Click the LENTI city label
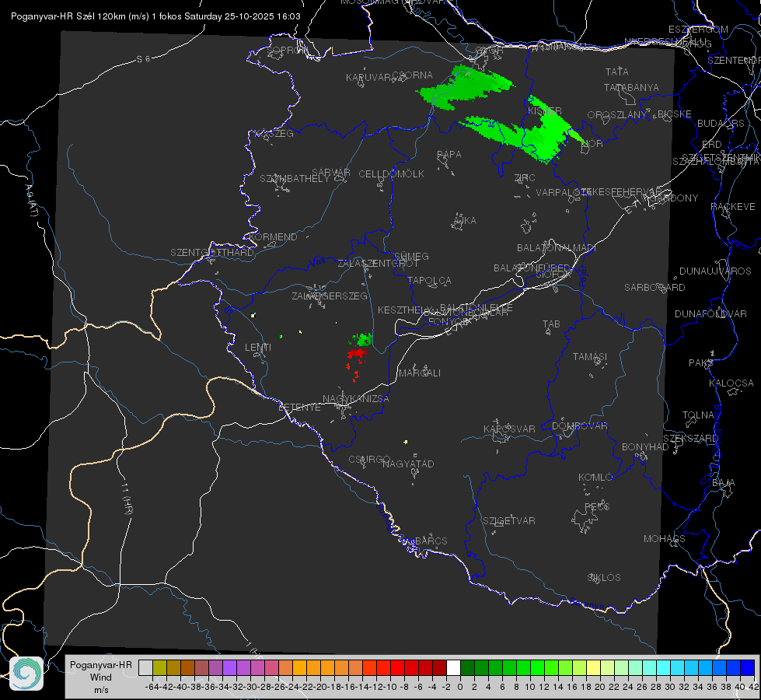The width and height of the screenshot is (761, 700). [258, 348]
